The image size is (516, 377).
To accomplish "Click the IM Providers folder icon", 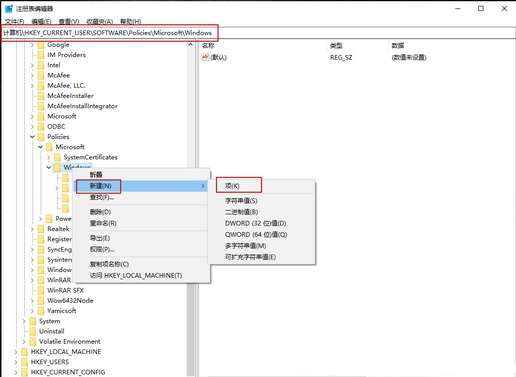I will coord(41,55).
